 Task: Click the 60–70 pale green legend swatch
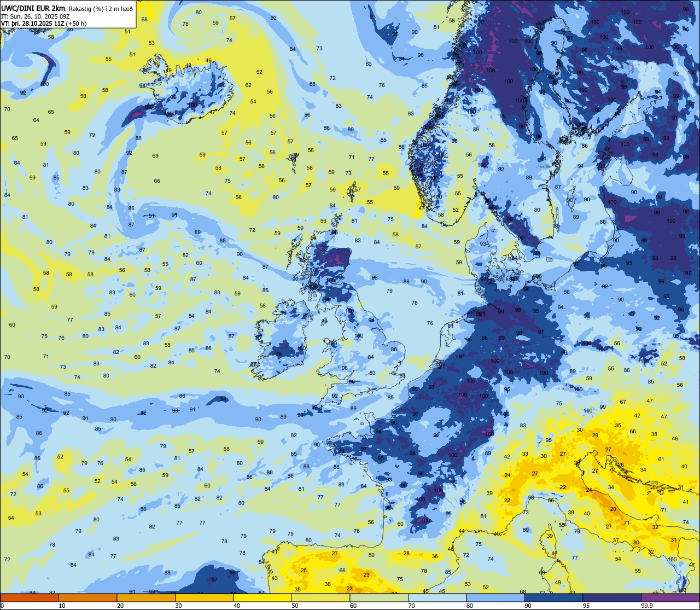[x=379, y=597]
